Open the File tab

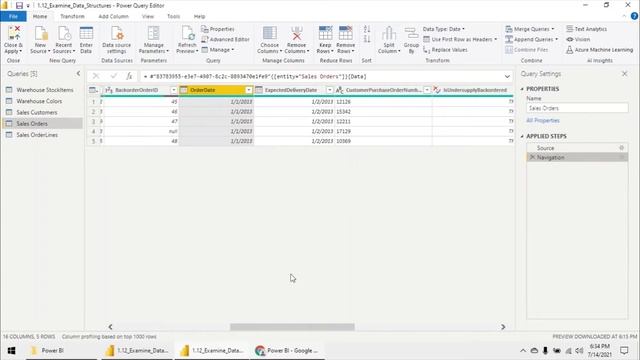13,16
